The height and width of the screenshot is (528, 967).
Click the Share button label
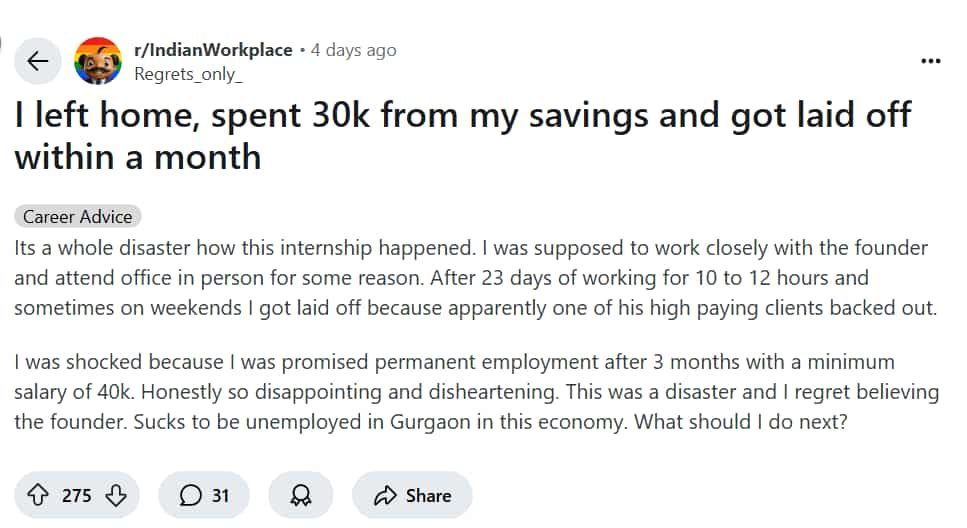[x=429, y=496]
